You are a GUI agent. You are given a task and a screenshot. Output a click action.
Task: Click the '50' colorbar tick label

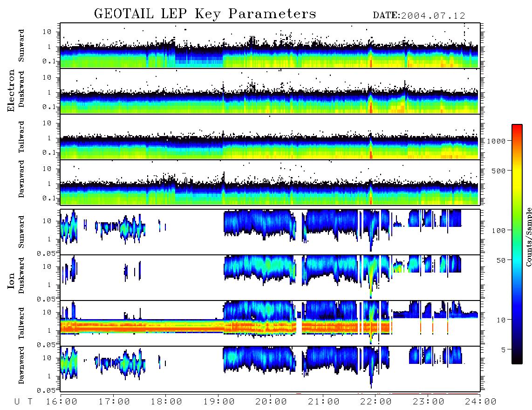tap(501, 260)
